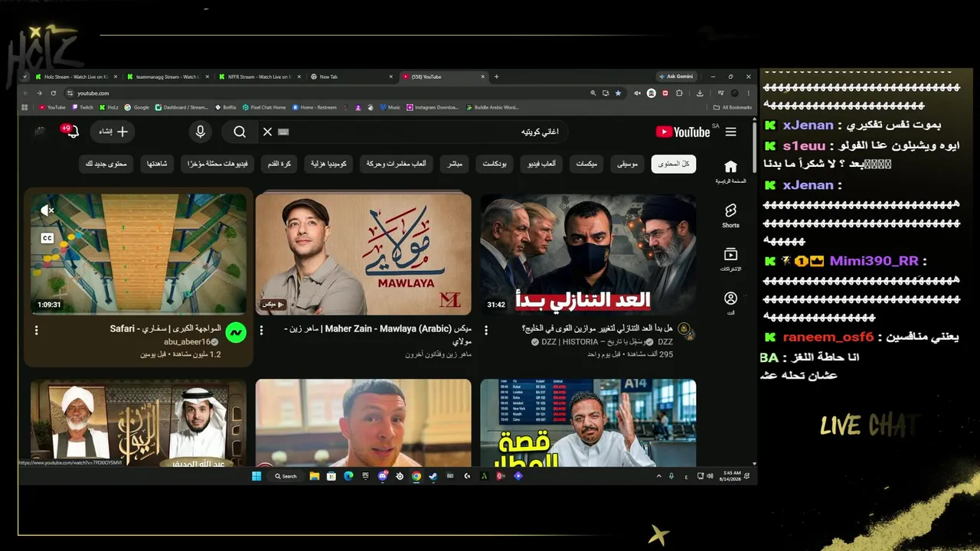This screenshot has width=980, height=551.
Task: Open Shorts from the sidebar
Action: click(730, 215)
